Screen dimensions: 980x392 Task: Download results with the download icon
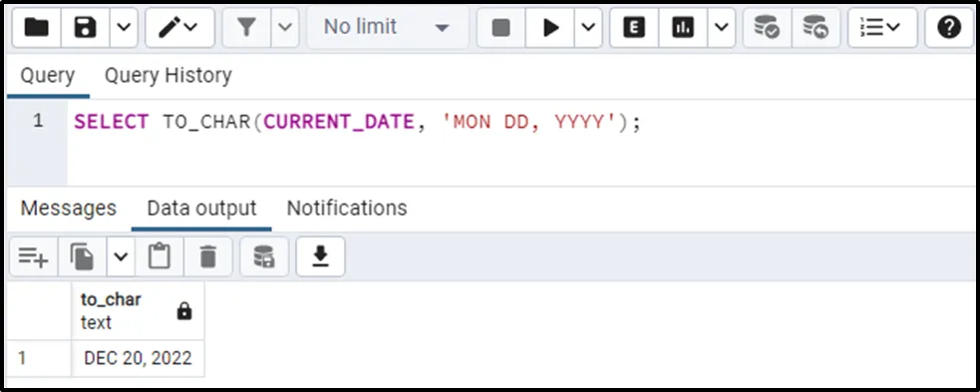coord(321,256)
